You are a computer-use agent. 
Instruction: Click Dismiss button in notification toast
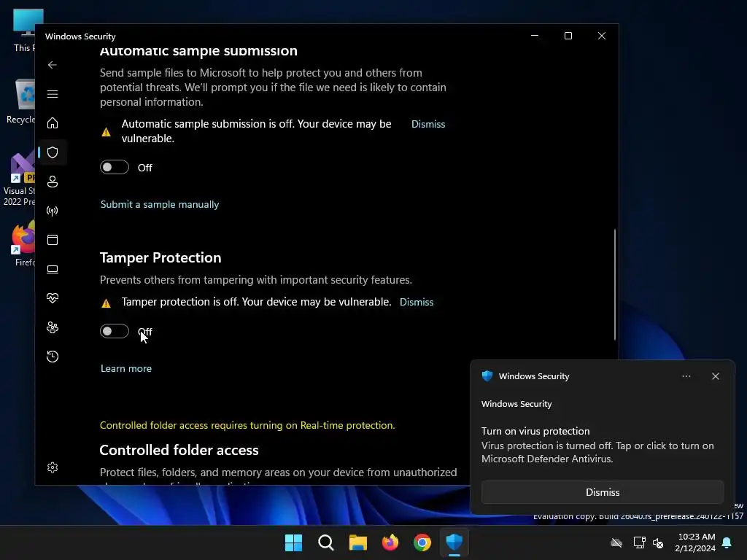(602, 492)
